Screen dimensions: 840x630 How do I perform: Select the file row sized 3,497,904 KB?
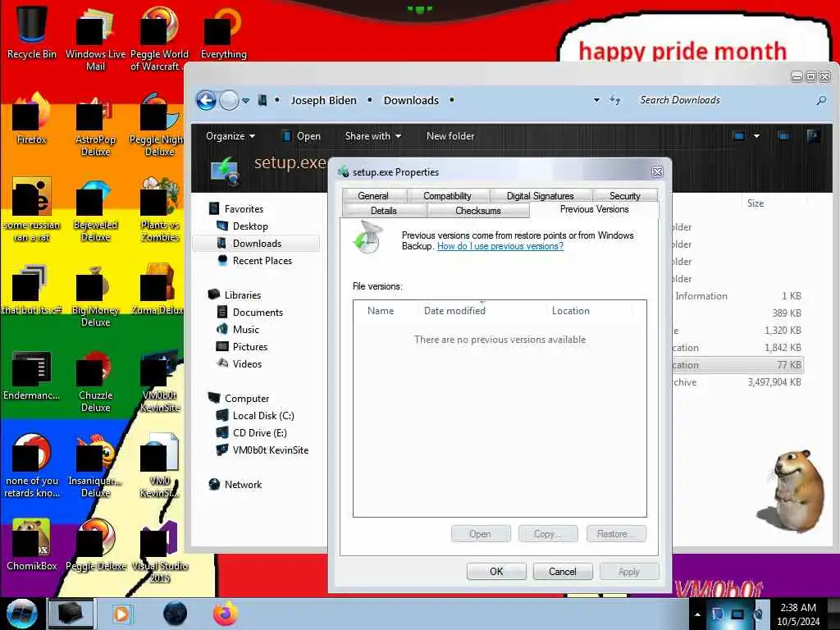pos(737,382)
